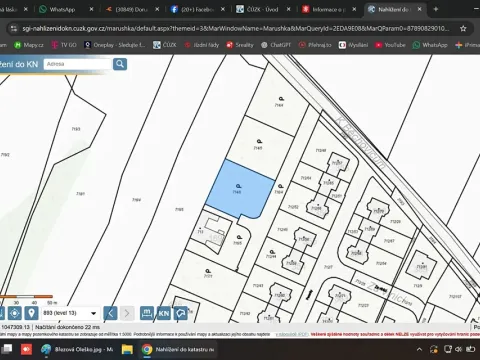Image resolution: width=480 pixels, height=360 pixels.
Task: Go to previous map view arrow
Action: (110, 313)
